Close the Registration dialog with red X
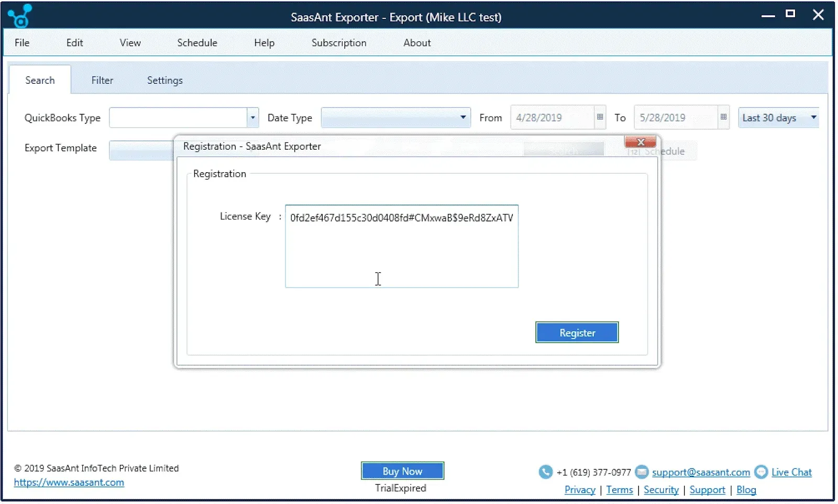 [640, 142]
